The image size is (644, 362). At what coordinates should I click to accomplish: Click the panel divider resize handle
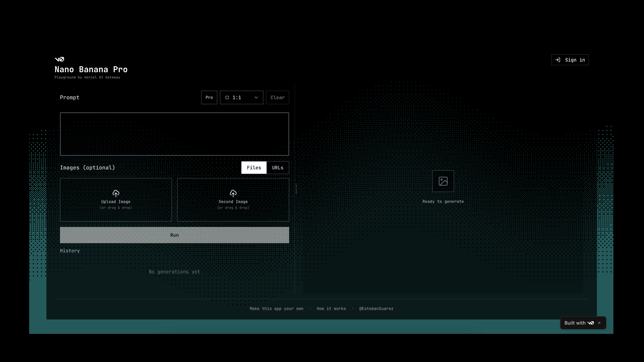[x=296, y=188]
